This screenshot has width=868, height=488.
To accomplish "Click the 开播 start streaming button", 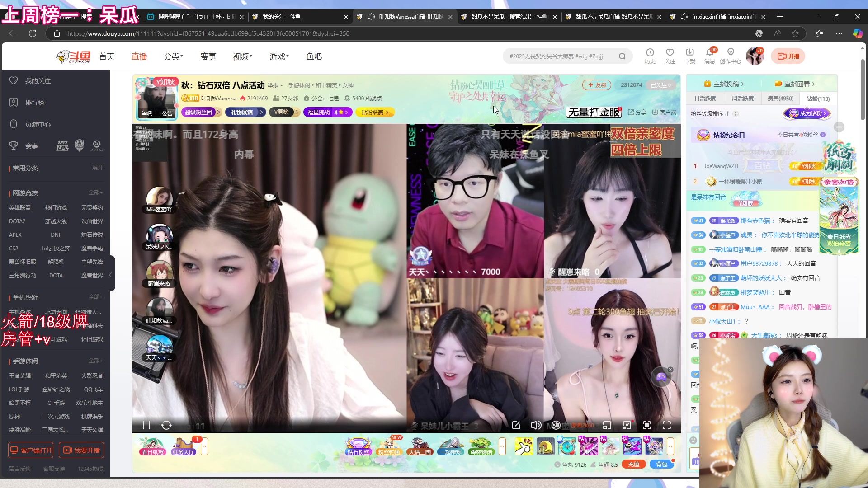I will coord(788,56).
